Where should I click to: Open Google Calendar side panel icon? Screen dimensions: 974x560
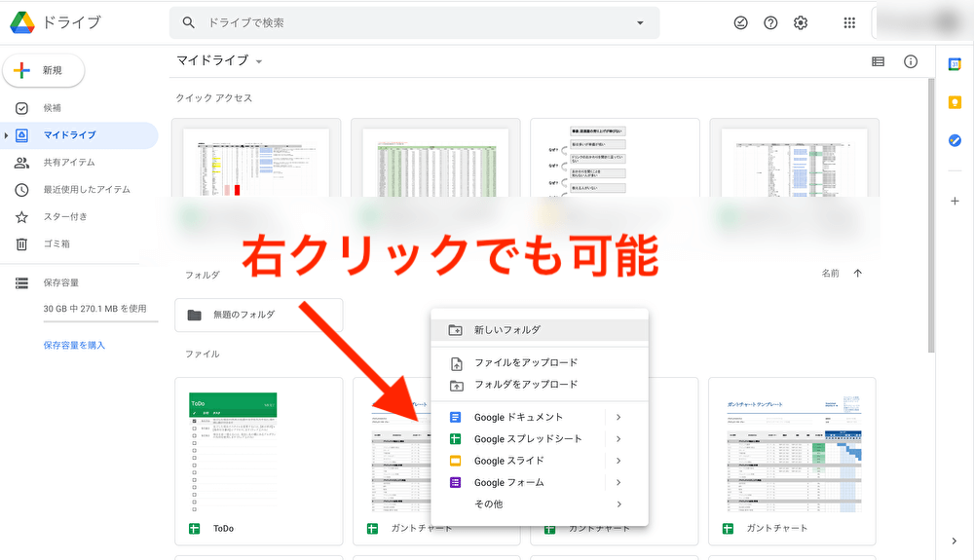pos(955,64)
